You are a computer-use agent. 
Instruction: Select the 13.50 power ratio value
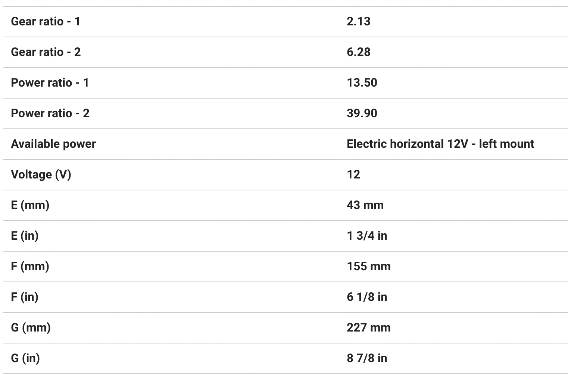pos(362,83)
